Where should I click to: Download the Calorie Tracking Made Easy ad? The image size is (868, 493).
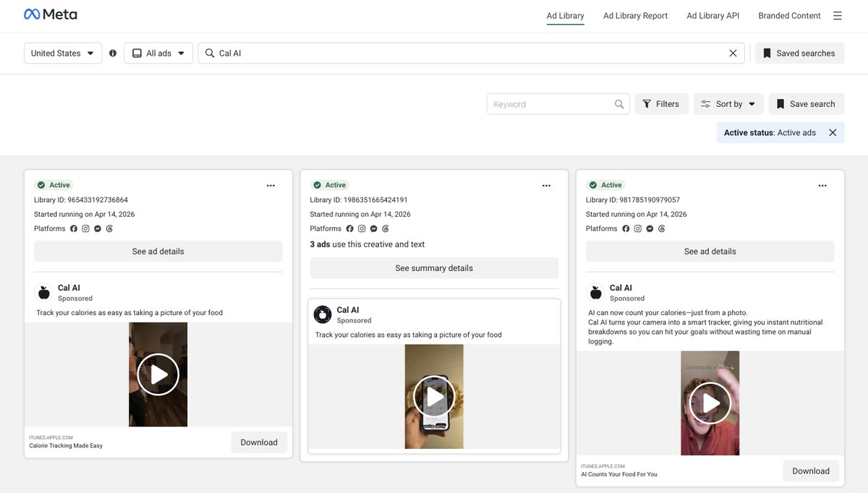point(259,442)
